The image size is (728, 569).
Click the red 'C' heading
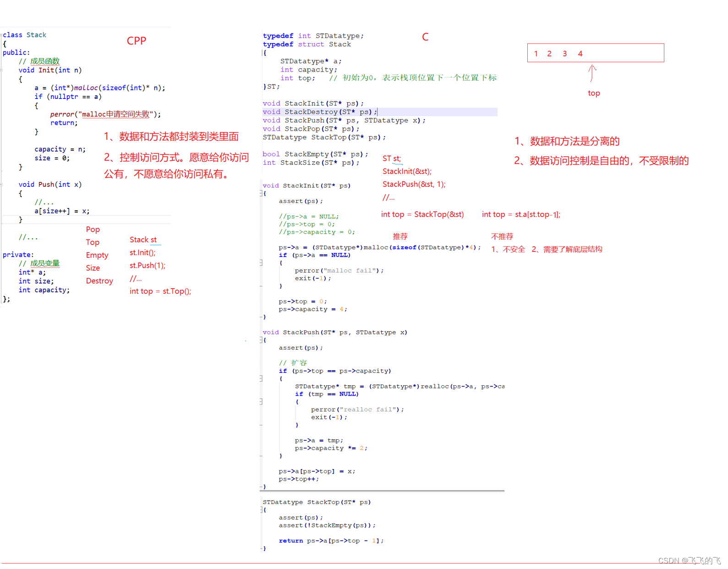tap(425, 37)
